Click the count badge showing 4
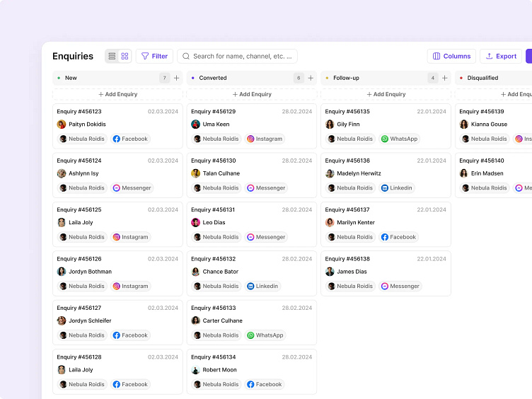Screen dimensions: 532x399 point(432,78)
